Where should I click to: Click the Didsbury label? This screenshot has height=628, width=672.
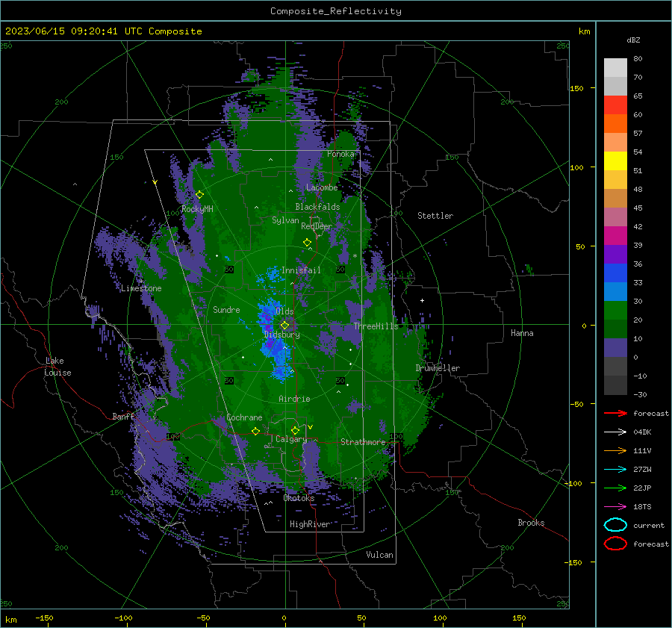click(281, 335)
